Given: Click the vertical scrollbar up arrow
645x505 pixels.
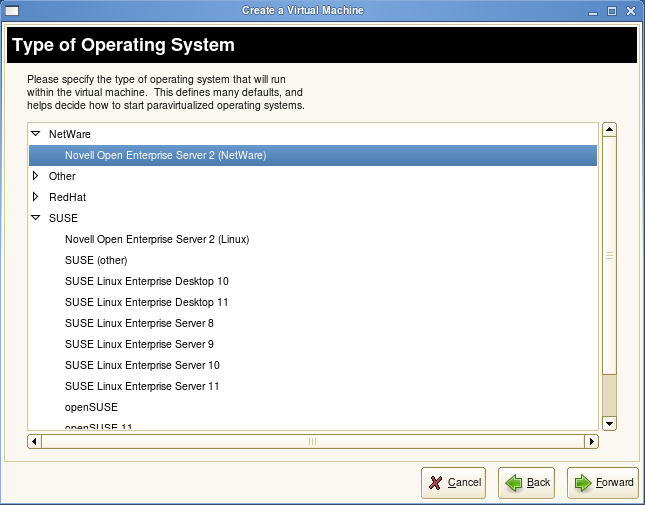Looking at the screenshot, I should click(609, 130).
